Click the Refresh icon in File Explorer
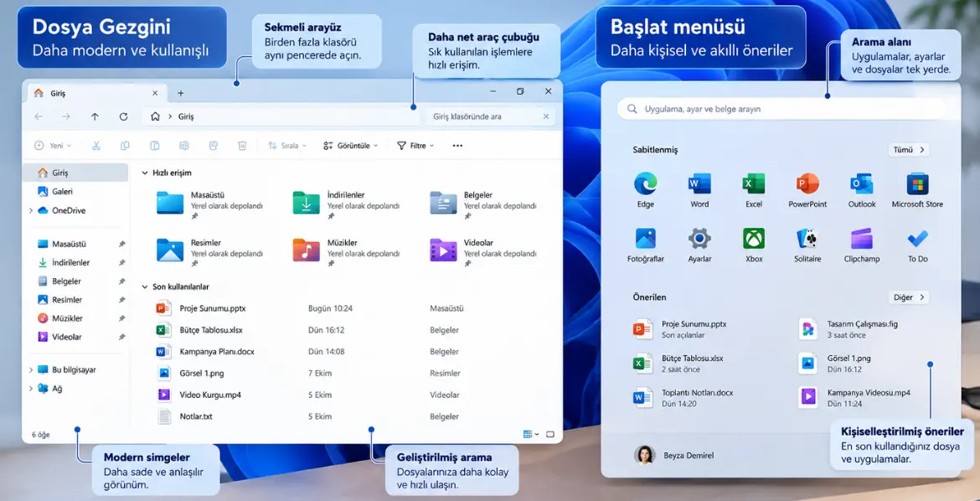 (123, 116)
